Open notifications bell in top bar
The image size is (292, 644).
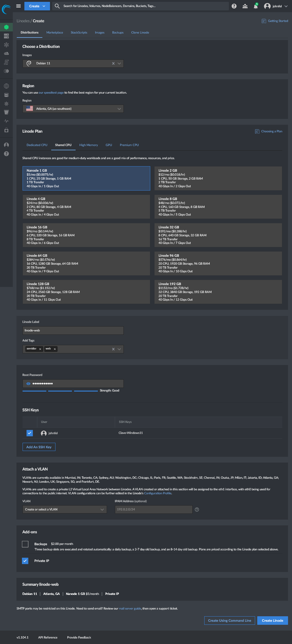(255, 6)
